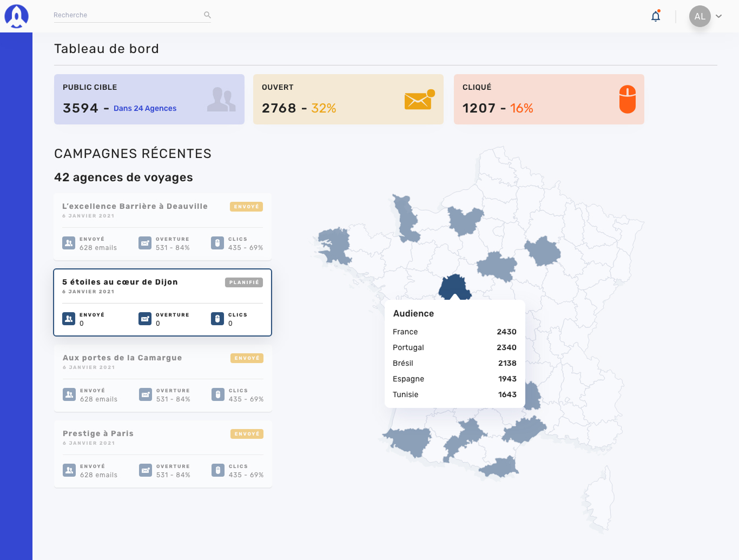Image resolution: width=739 pixels, height=560 pixels.
Task: Open the notifications bell
Action: 656,16
